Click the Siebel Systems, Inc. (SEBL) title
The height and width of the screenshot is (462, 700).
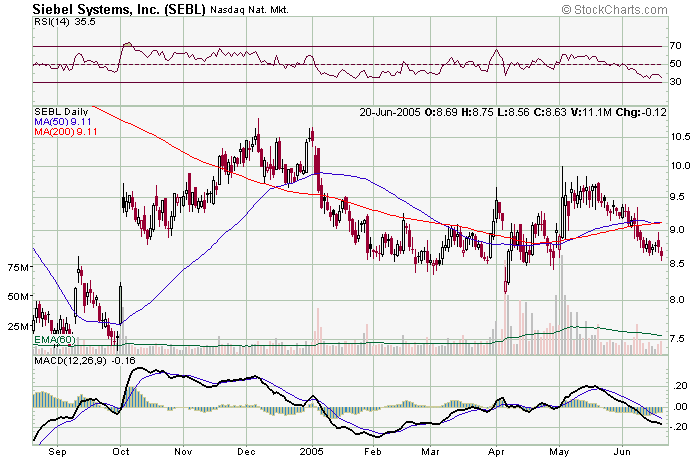(x=119, y=9)
